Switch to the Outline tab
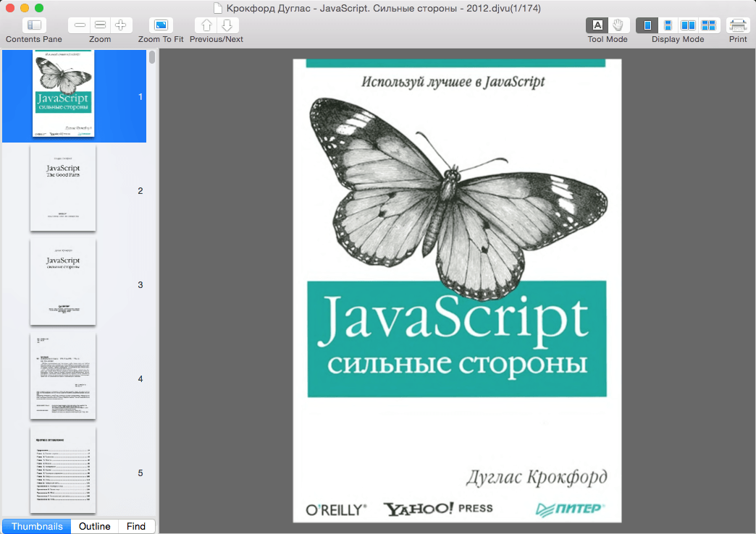 [94, 526]
